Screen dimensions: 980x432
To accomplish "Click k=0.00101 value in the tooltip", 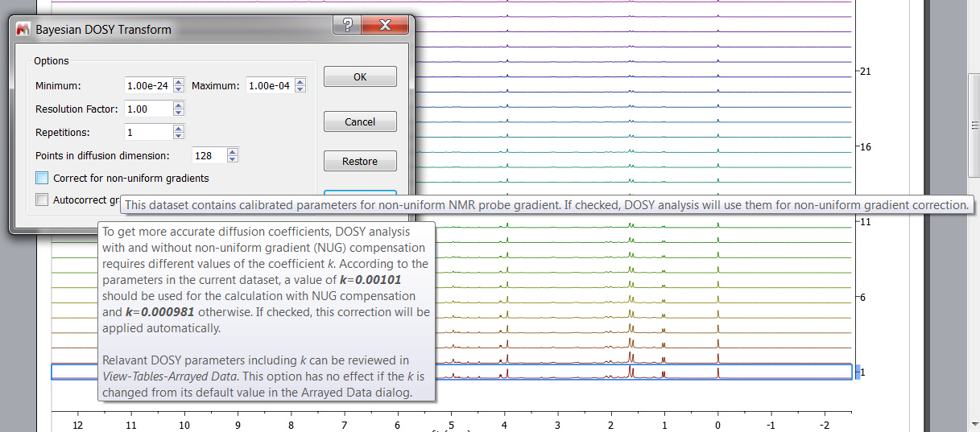I will click(x=370, y=279).
